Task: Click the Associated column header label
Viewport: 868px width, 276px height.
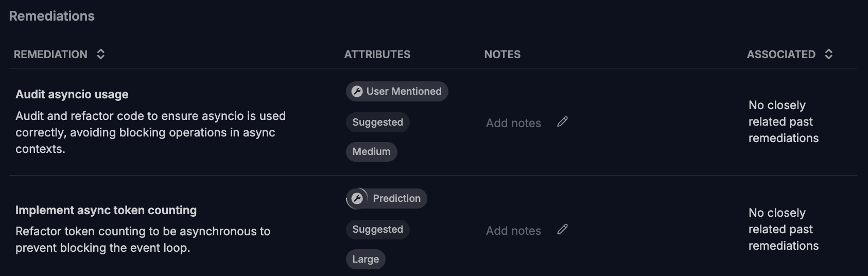Action: 780,55
